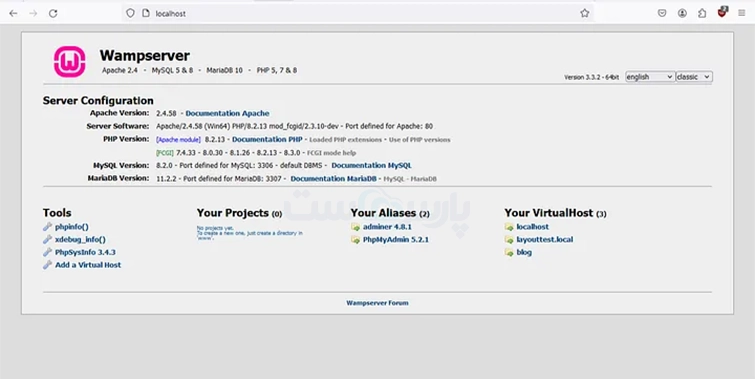Image resolution: width=755 pixels, height=379 pixels.
Task: Click the pink Wampserver logo
Action: click(x=69, y=62)
